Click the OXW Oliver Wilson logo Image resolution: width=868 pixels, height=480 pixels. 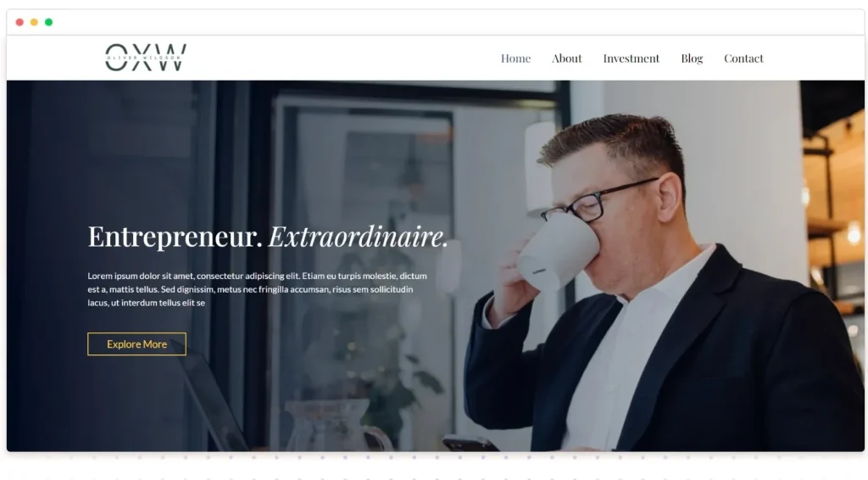click(146, 58)
